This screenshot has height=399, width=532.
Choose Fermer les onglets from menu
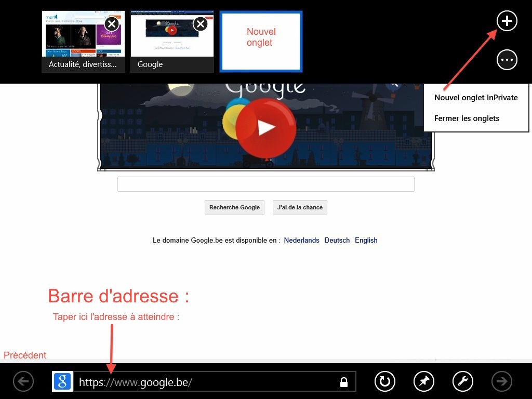click(x=467, y=118)
